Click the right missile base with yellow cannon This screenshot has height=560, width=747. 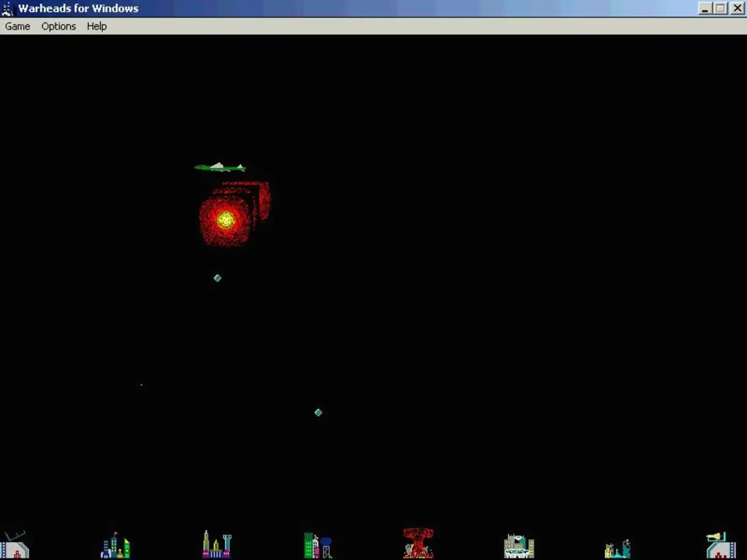pyautogui.click(x=721, y=545)
